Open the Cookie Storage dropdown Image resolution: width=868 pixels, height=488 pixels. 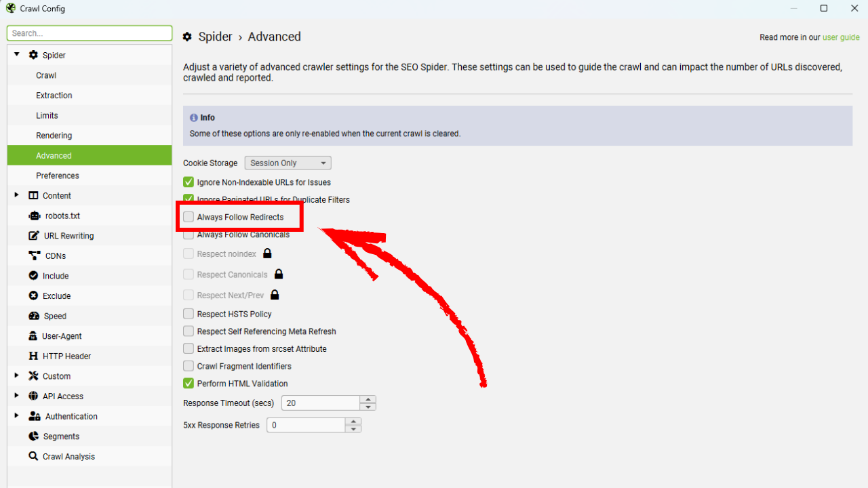(288, 163)
